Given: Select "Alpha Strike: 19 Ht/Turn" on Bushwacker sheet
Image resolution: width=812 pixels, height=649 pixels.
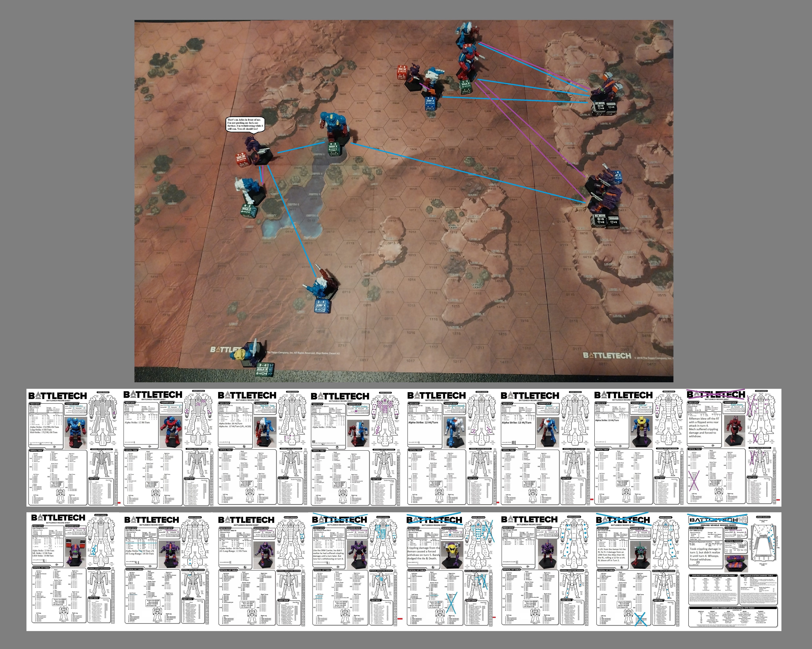Looking at the screenshot, I should pos(325,427).
